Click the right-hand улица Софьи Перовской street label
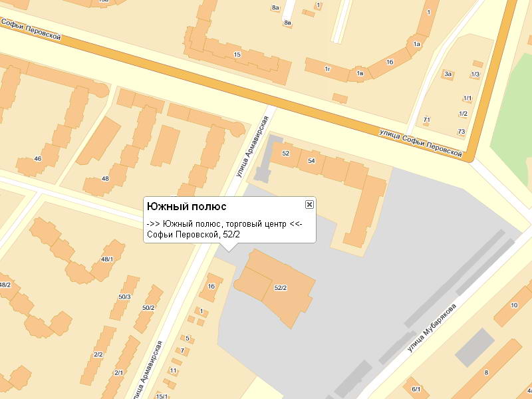The image size is (532, 399). 420,143
